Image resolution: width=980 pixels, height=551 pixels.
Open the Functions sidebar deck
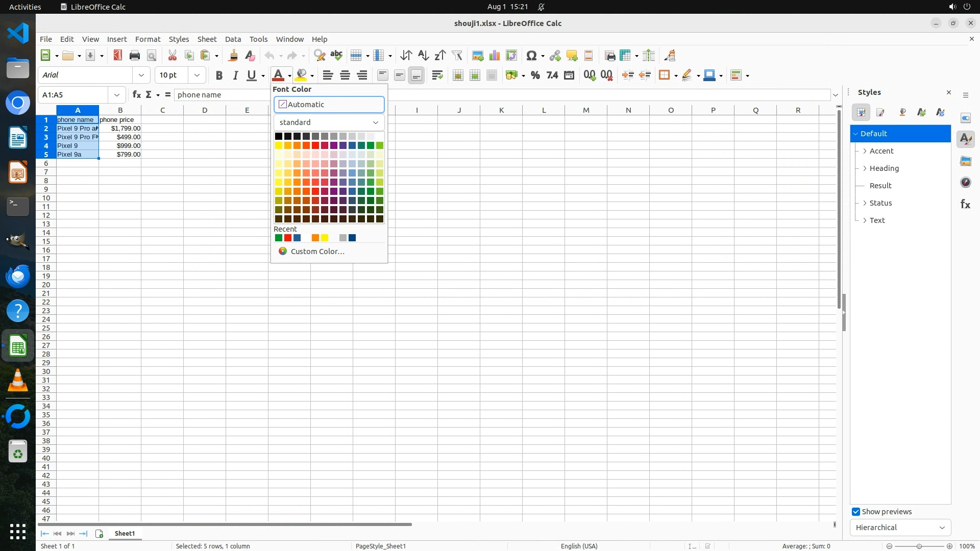(x=965, y=204)
